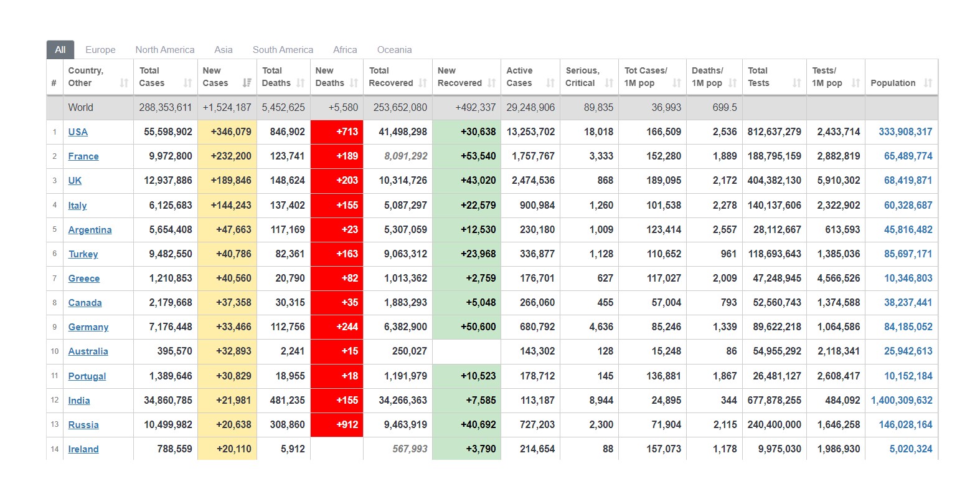Click Italy population link 60,328,687
Viewport: 980px width, 491px height.
[x=908, y=206]
